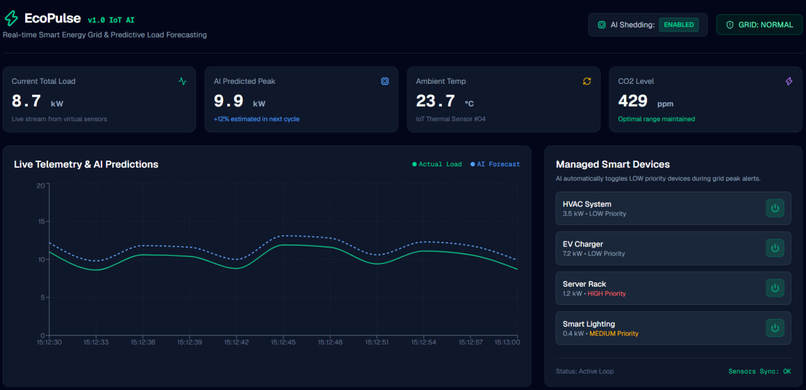
Task: Click the 15:12:45 time axis label
Action: pos(282,342)
